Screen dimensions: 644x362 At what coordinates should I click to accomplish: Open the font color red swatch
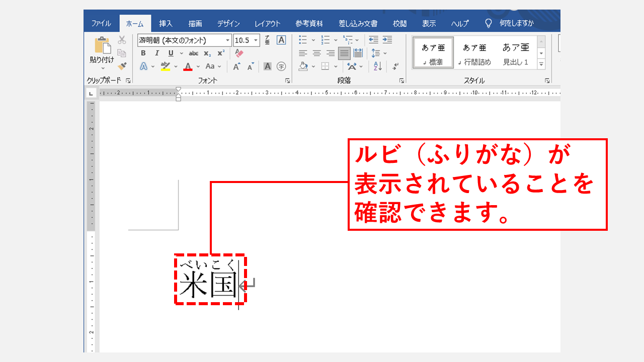(188, 67)
